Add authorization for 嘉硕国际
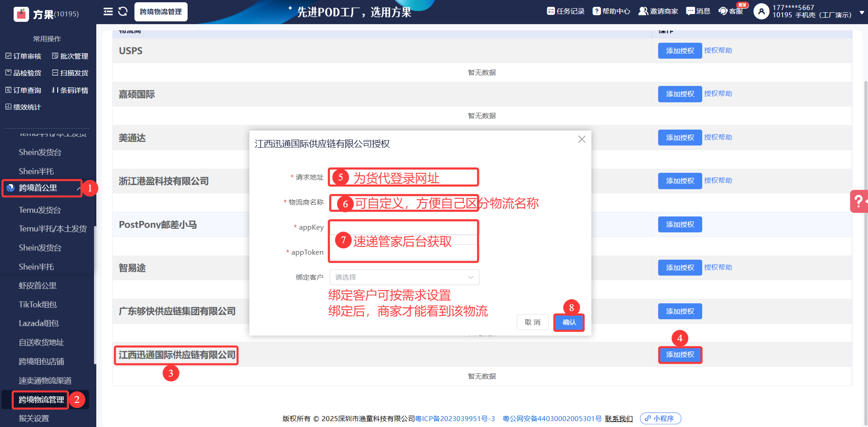 coord(680,94)
